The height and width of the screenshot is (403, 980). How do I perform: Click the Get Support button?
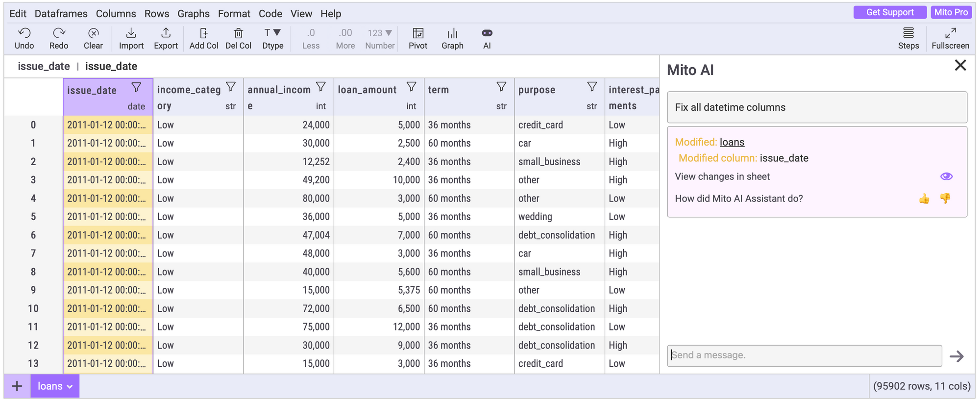coord(890,12)
